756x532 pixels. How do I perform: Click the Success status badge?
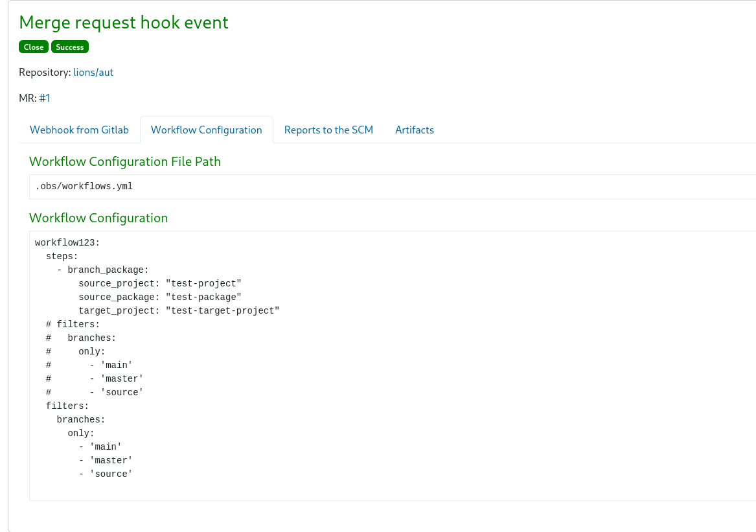coord(69,47)
